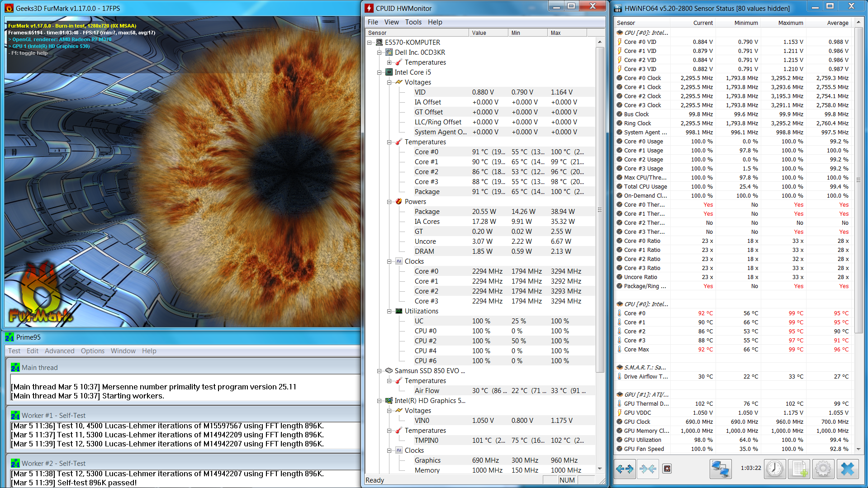Open HWMonitor Tools menu
Viewport: 868px width, 488px height.
pos(413,22)
